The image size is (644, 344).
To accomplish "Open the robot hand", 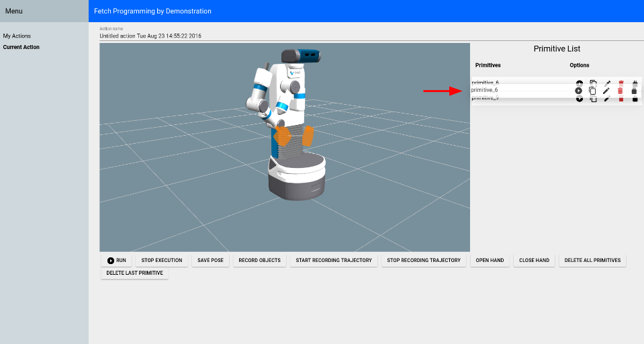I will [x=490, y=260].
